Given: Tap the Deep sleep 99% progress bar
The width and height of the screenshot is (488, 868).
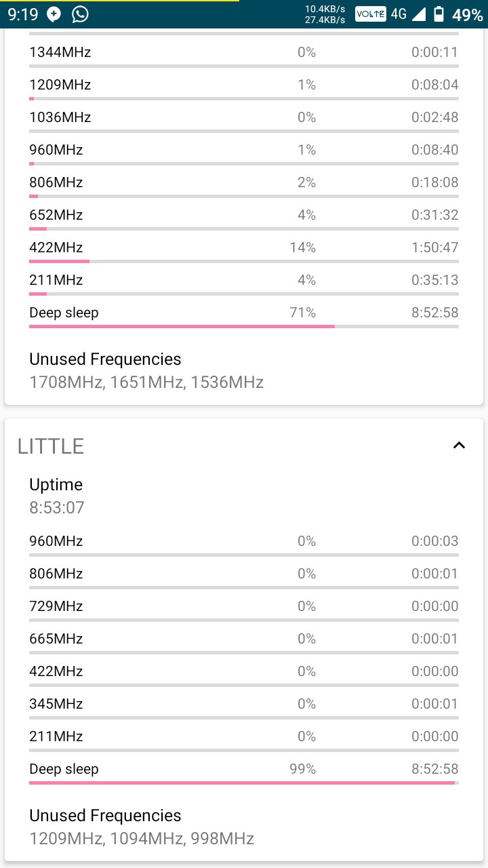Looking at the screenshot, I should click(244, 783).
